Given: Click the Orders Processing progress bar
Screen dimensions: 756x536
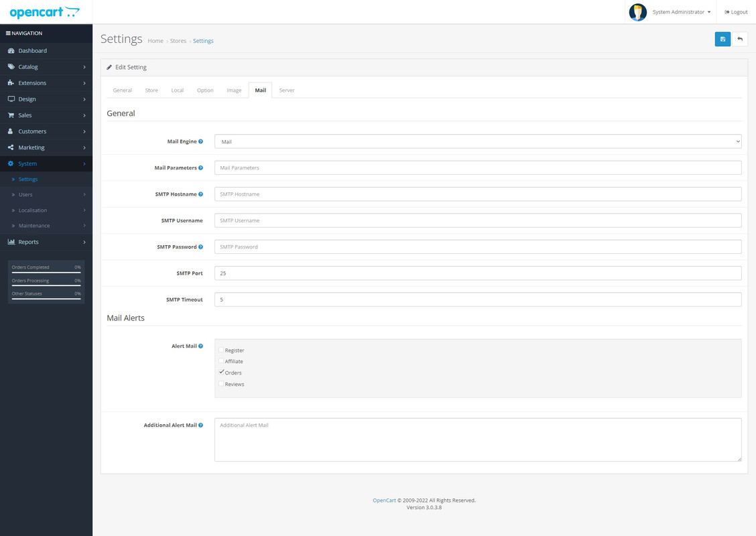Looking at the screenshot, I should [46, 286].
